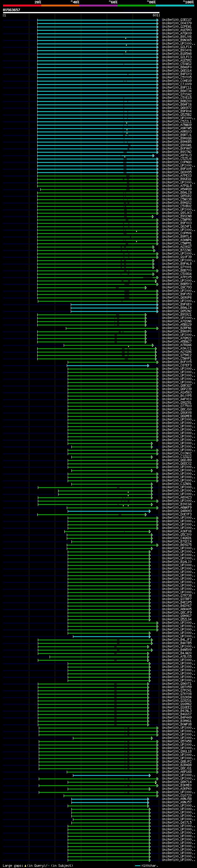Viewport: 197px width, 868px height.
Task: Select UniRef100_Q9SJK3 label
Action: pyautogui.click(x=176, y=213)
